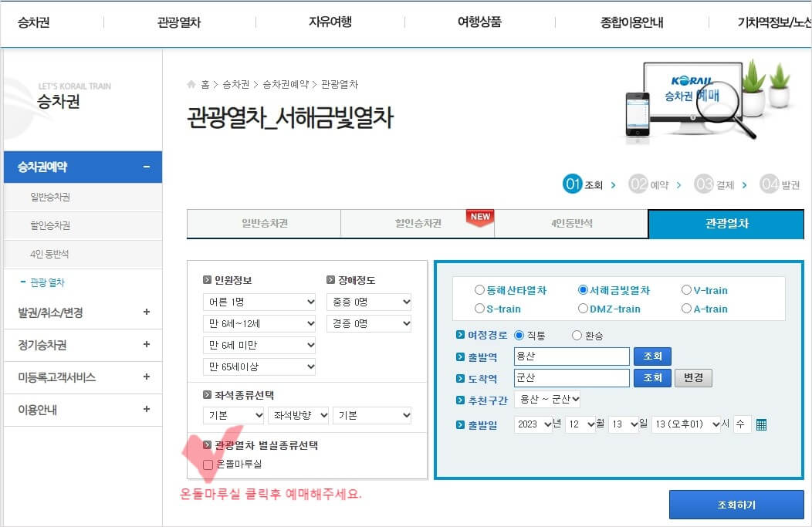Expand 정기승차권 menu plus icon
The height and width of the screenshot is (527, 812).
click(x=147, y=344)
